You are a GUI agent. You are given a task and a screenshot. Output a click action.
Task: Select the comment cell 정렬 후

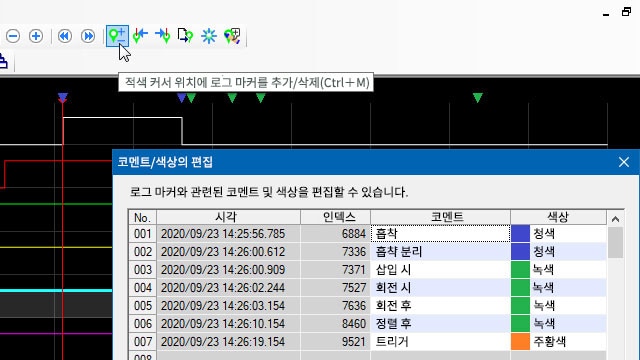[x=440, y=323]
